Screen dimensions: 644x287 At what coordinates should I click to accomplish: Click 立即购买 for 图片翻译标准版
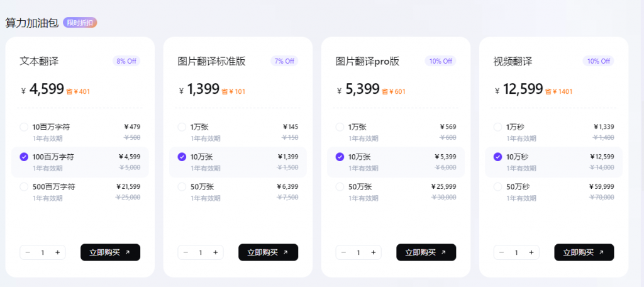(268, 252)
